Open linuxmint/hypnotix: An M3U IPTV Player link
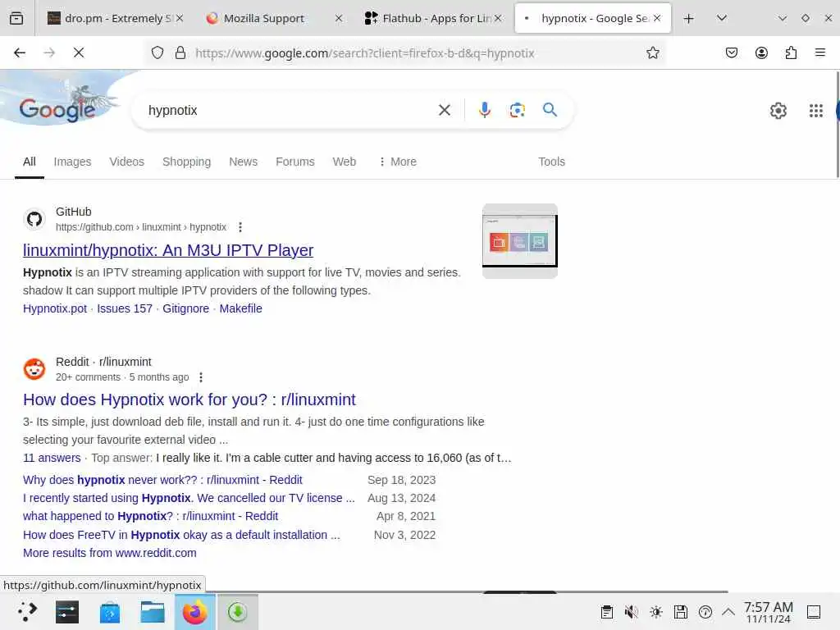The image size is (840, 630). (x=168, y=250)
